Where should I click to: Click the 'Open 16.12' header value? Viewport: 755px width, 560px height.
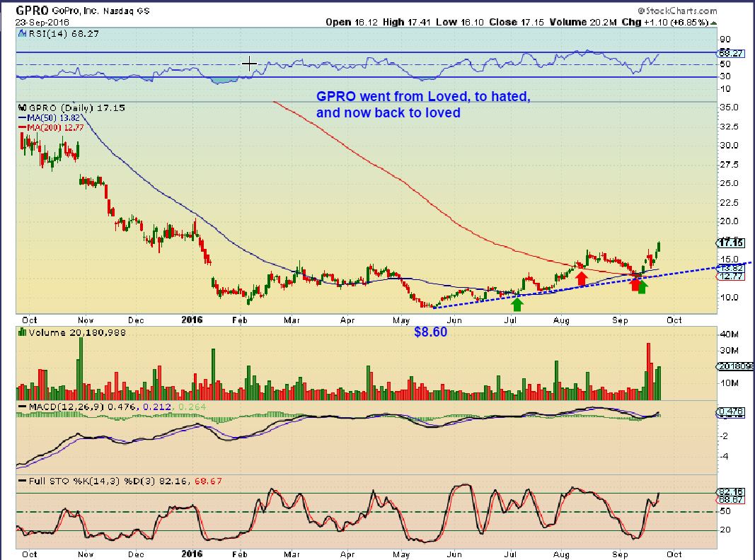tap(352, 22)
